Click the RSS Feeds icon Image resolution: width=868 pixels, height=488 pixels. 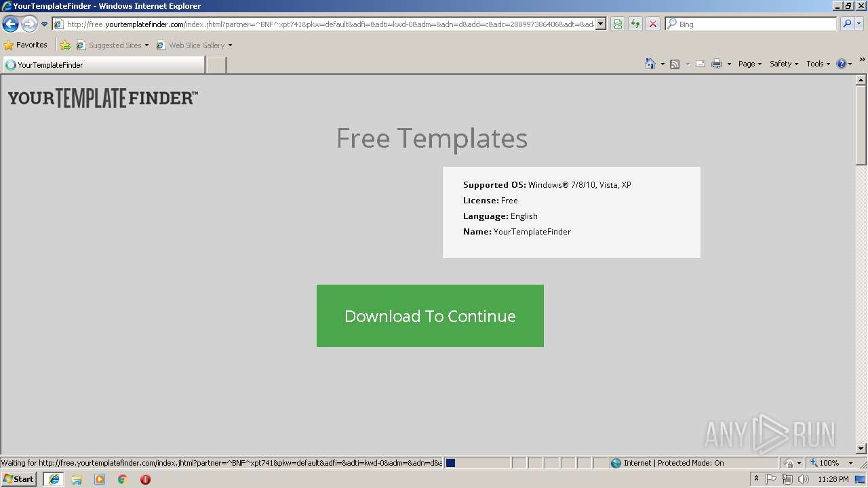coord(675,64)
